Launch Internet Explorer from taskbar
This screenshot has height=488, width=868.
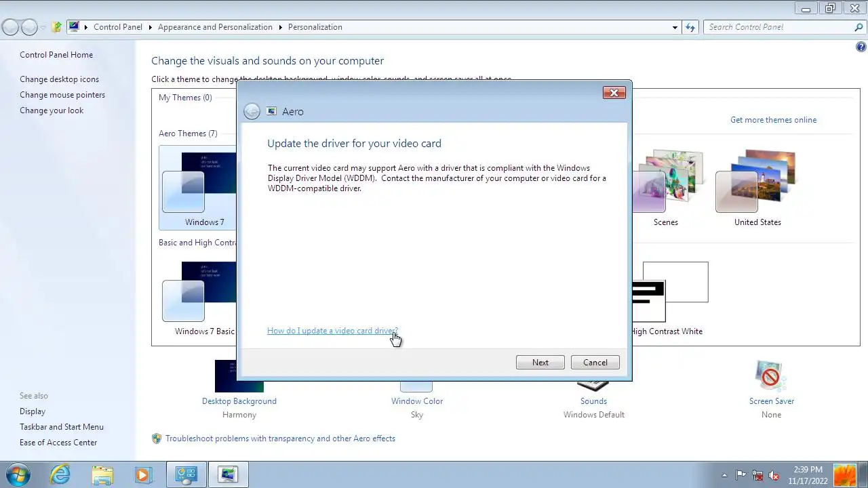60,474
